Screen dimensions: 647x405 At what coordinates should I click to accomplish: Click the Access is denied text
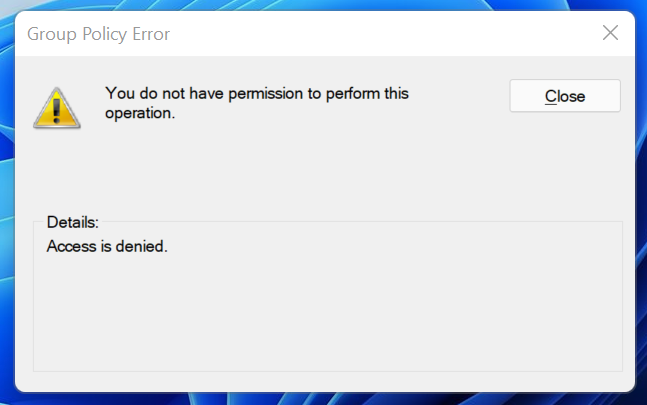tap(107, 244)
